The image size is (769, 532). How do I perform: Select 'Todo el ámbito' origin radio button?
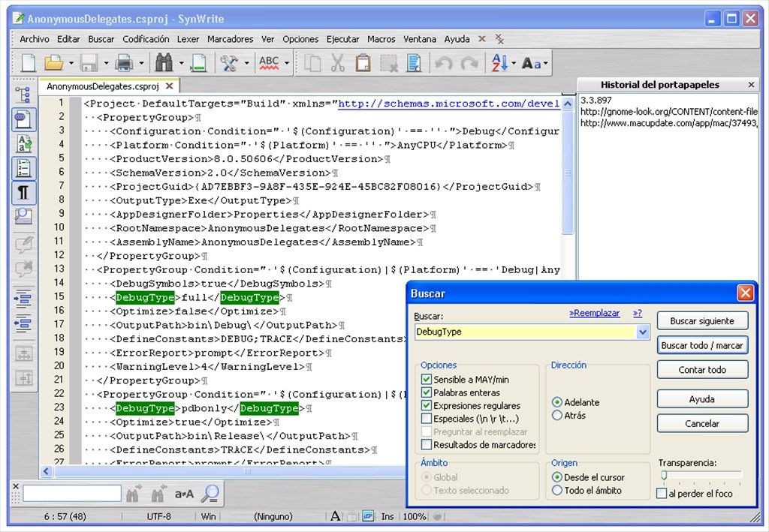[556, 491]
